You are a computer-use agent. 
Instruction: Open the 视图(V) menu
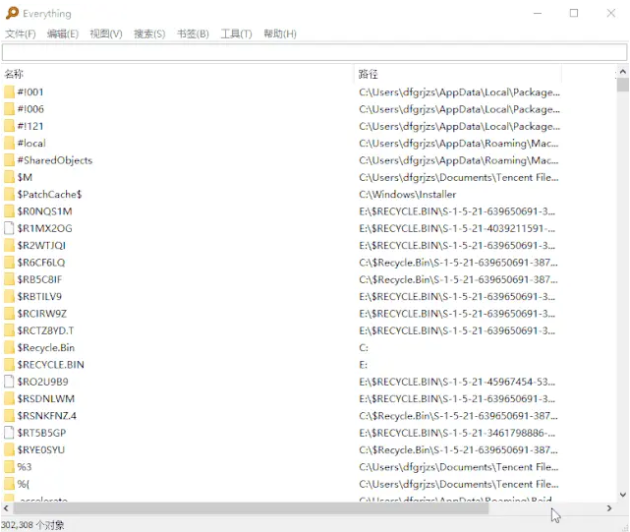(106, 34)
